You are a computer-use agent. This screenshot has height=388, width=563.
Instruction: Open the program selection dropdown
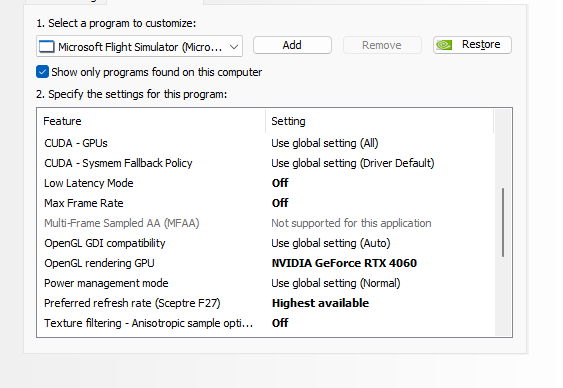coord(139,46)
